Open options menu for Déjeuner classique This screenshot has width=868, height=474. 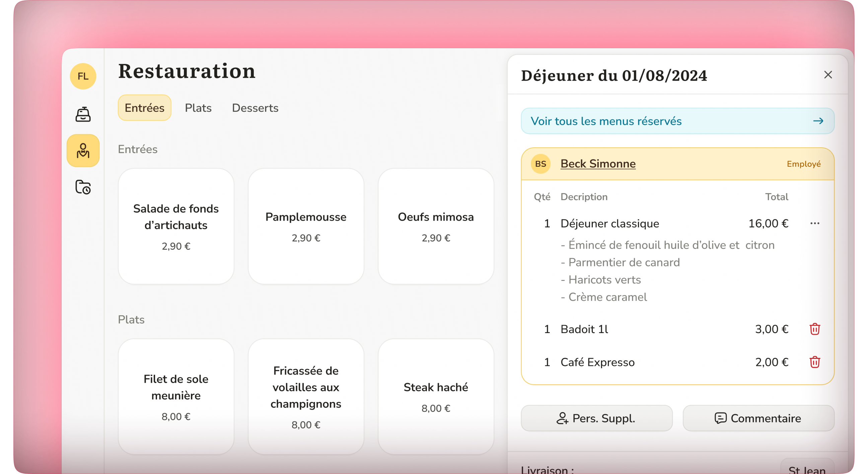pyautogui.click(x=814, y=223)
